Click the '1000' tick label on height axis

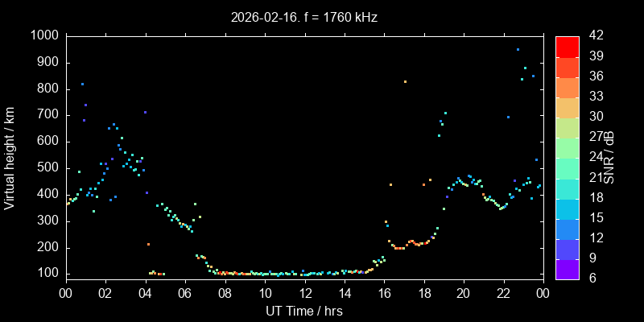(x=43, y=35)
